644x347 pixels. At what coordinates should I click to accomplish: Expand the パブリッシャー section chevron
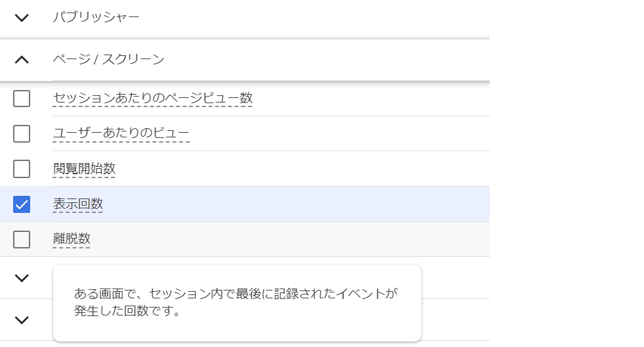pyautogui.click(x=22, y=18)
